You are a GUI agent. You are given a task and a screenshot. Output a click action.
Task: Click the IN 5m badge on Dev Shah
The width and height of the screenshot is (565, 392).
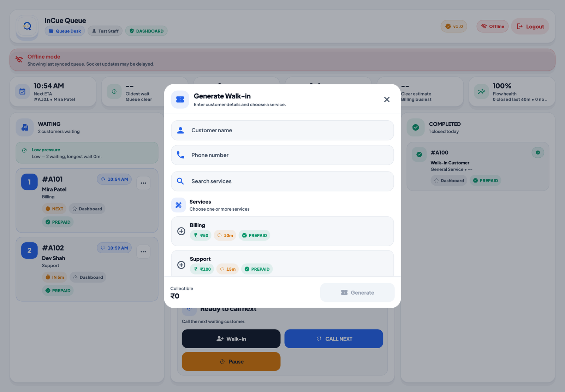[55, 277]
